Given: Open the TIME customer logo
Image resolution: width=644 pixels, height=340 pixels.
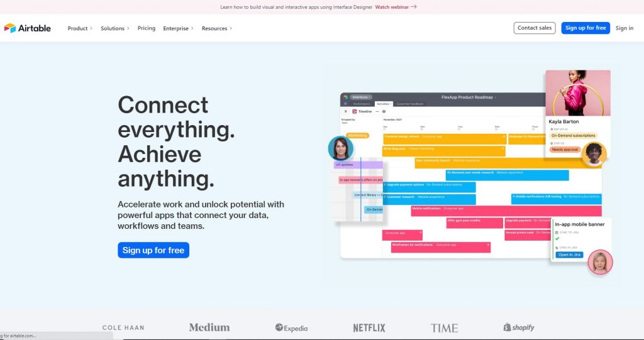Looking at the screenshot, I should pos(444,327).
